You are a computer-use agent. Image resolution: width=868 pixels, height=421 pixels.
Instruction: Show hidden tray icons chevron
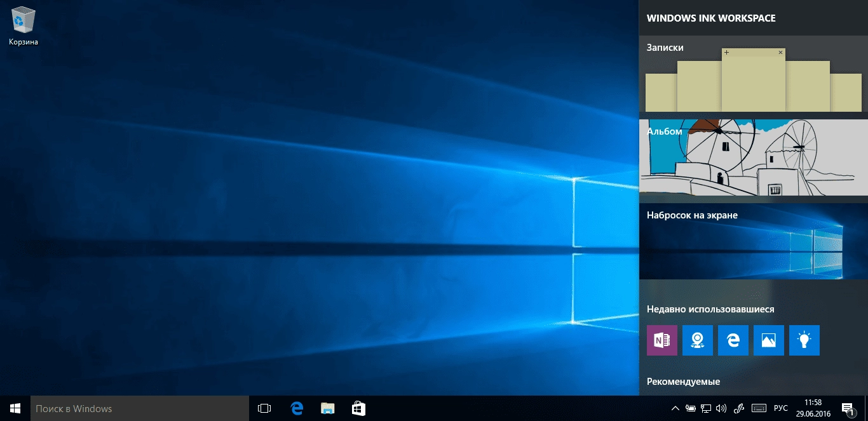click(x=675, y=408)
